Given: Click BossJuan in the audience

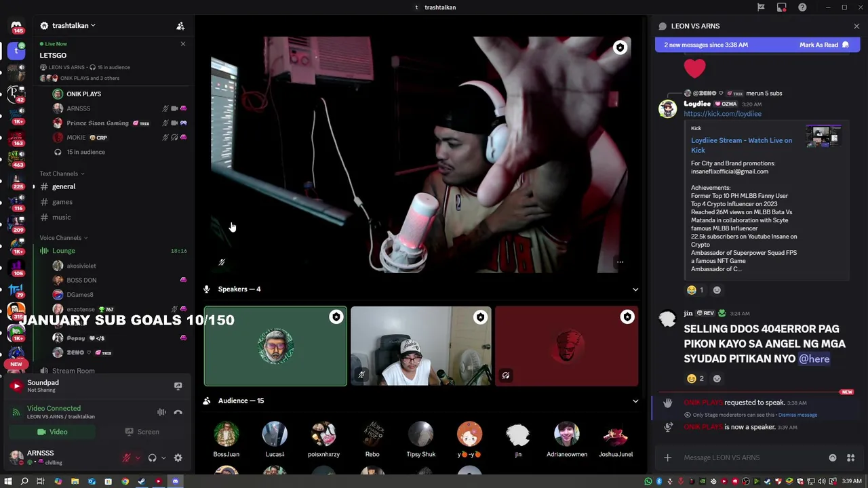Looking at the screenshot, I should [x=226, y=439].
